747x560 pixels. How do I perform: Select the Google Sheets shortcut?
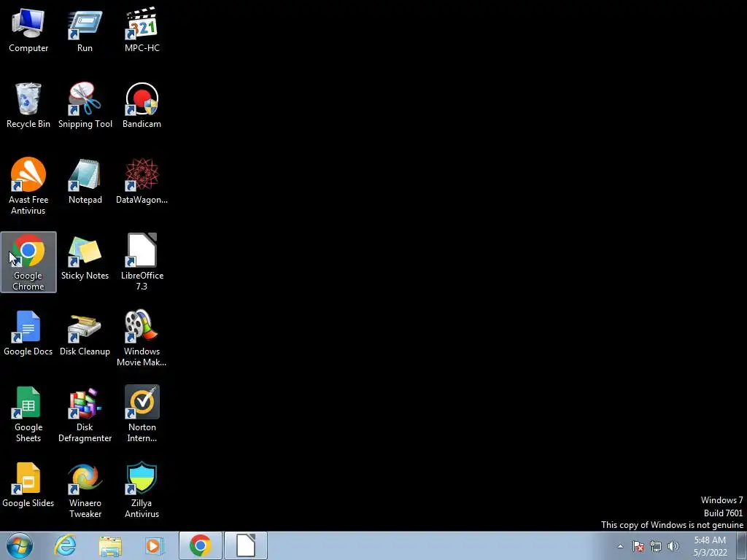(28, 414)
